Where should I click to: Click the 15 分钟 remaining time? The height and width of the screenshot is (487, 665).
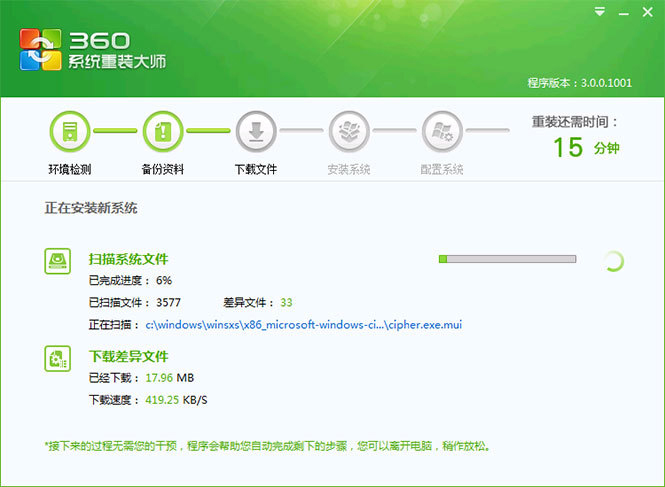click(x=586, y=148)
